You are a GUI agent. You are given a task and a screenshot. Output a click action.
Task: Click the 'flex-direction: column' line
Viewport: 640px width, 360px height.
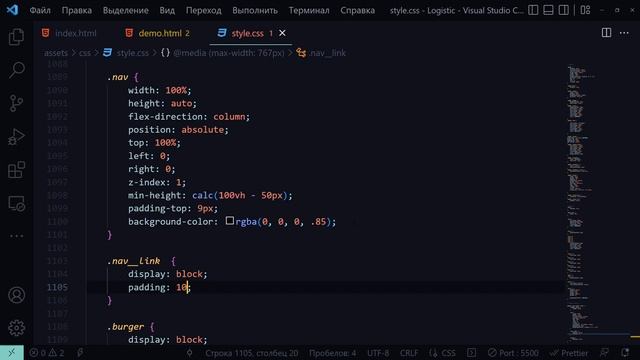[189, 117]
